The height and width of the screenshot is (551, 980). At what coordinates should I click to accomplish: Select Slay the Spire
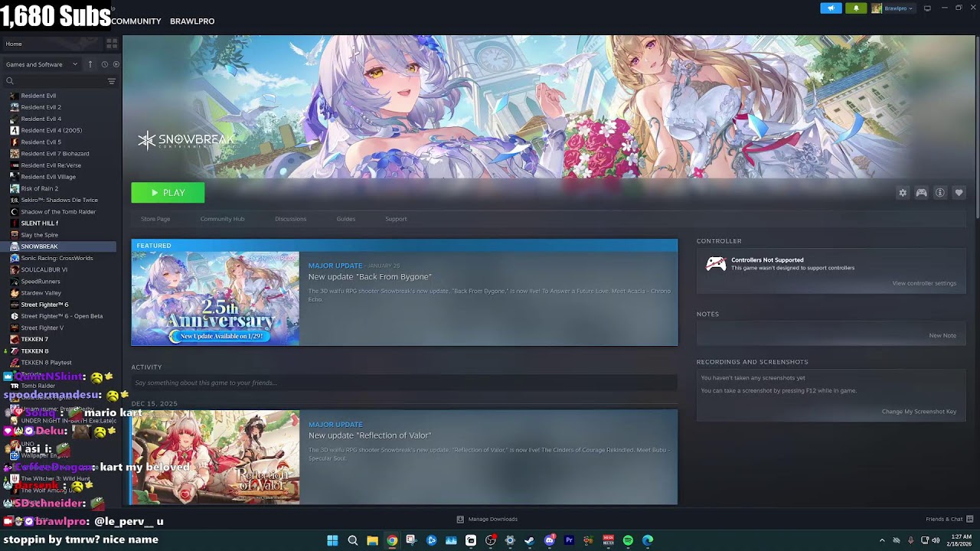tap(39, 235)
